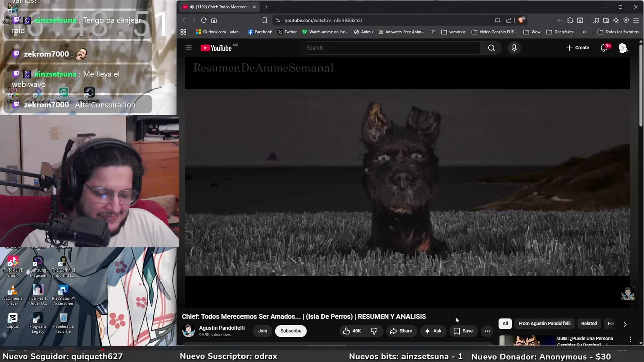644x362 pixels.
Task: Open the Hogwarts Legacy desktop shortcut
Action: [x=38, y=323]
